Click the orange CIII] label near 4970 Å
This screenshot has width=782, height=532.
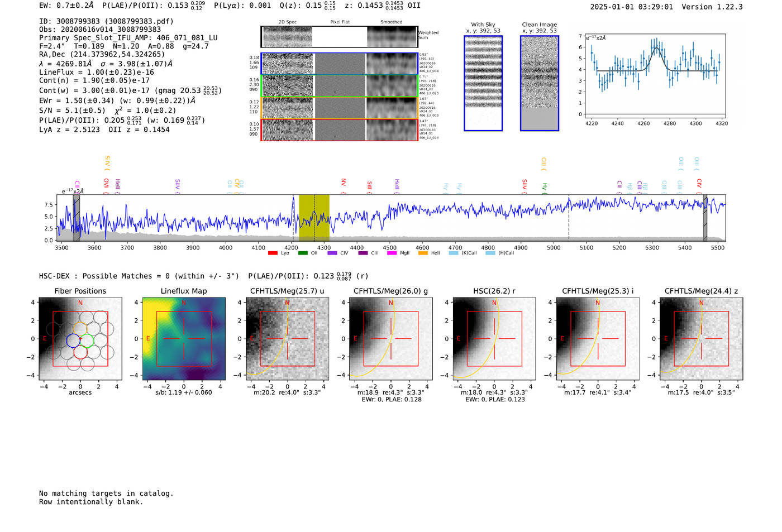pos(543,164)
